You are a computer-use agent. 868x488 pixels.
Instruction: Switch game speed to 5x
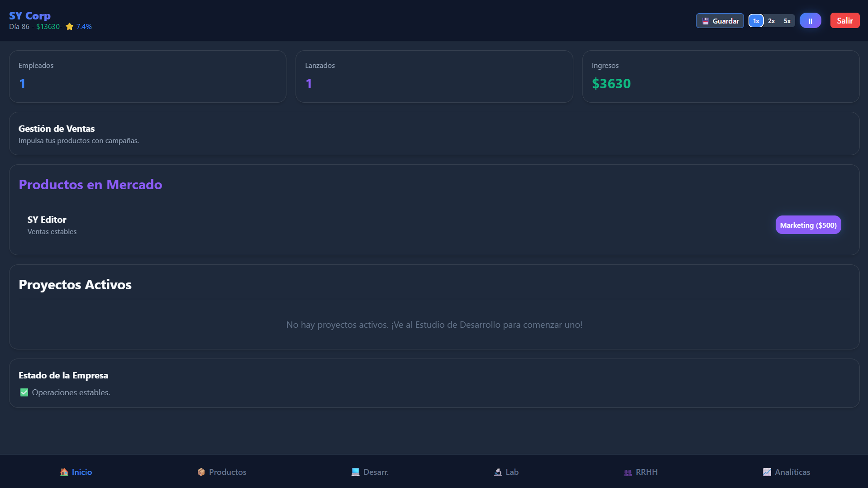pos(787,21)
